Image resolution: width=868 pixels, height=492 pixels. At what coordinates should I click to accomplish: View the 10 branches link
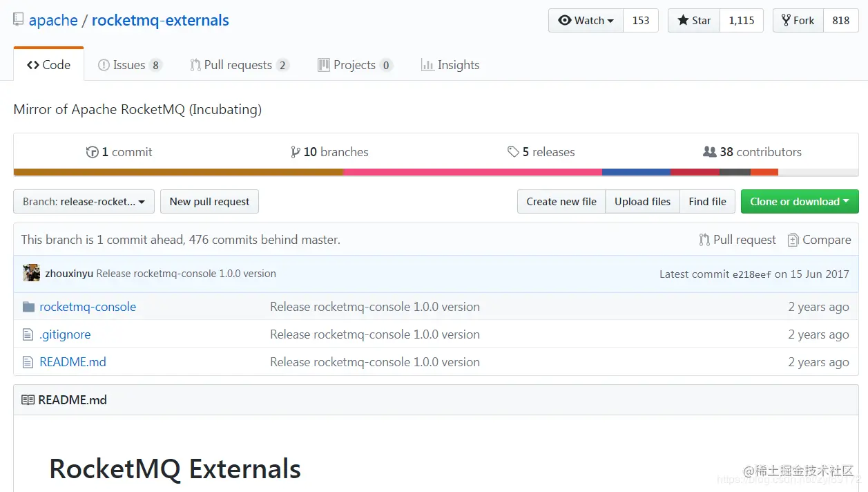click(x=329, y=152)
